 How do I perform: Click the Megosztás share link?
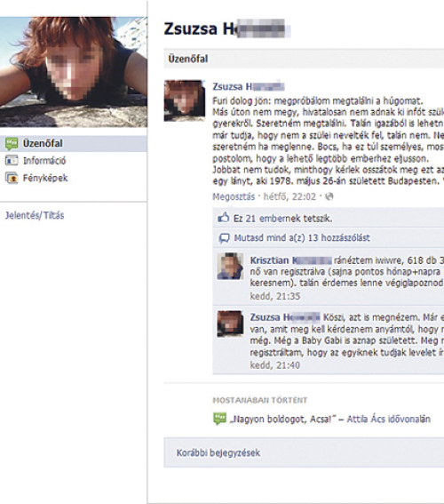tap(234, 196)
